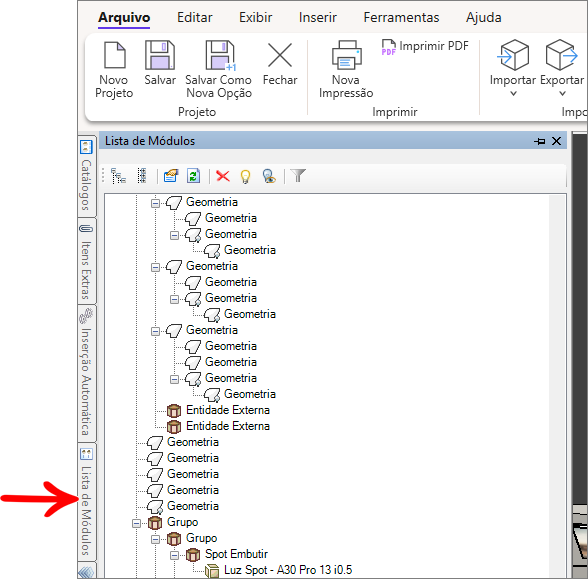Open the Ajuda tab

[x=483, y=18]
